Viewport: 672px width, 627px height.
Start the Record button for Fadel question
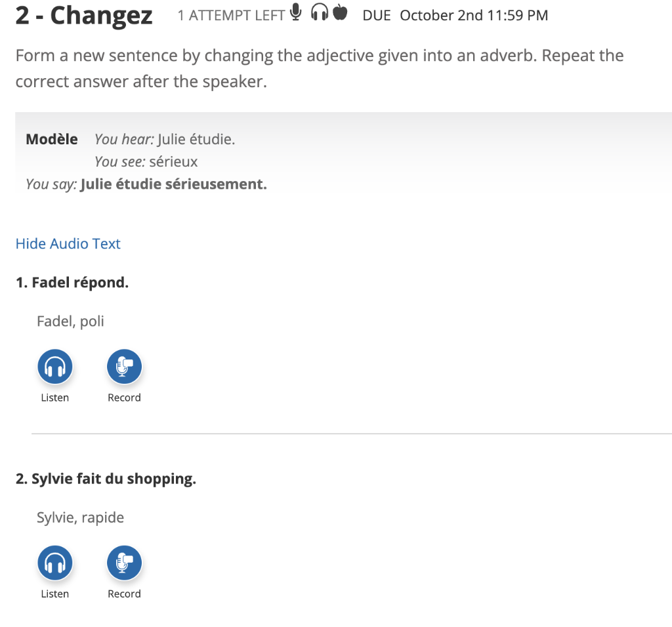point(124,367)
